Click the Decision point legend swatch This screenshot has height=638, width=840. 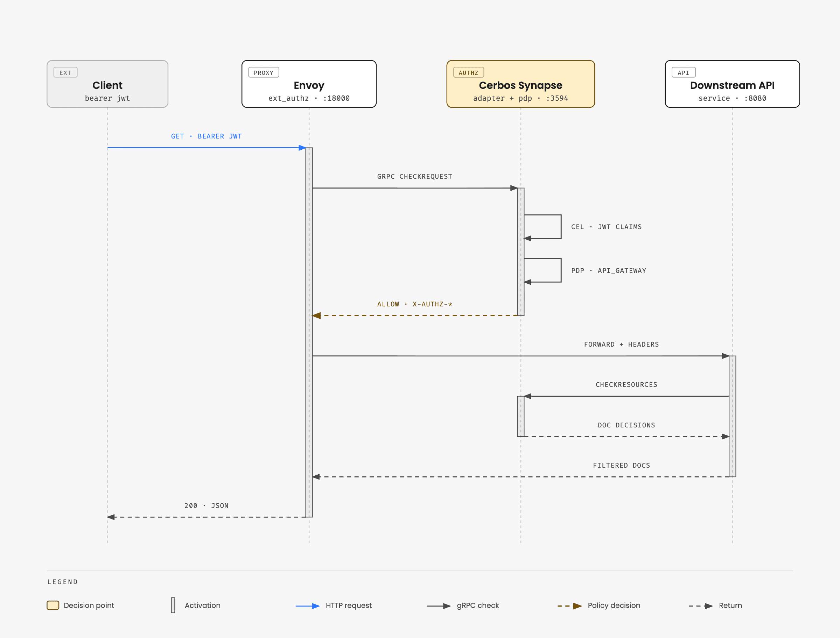pyautogui.click(x=53, y=605)
